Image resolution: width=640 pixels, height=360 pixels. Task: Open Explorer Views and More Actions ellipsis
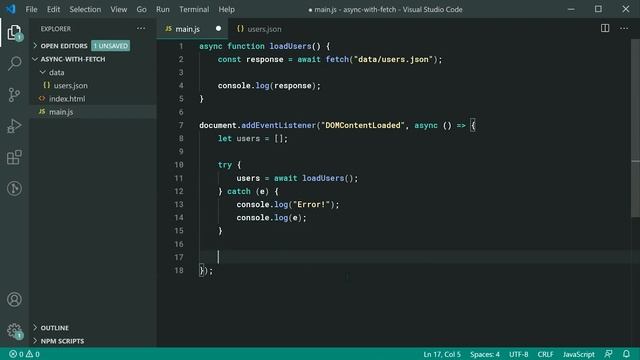[141, 29]
